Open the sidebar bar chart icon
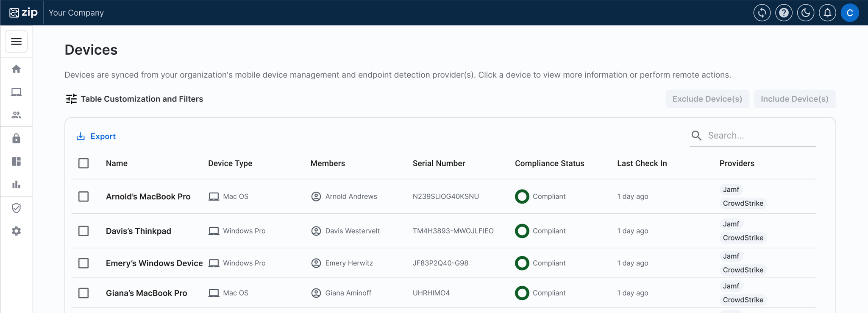The width and height of the screenshot is (868, 313). [x=16, y=184]
